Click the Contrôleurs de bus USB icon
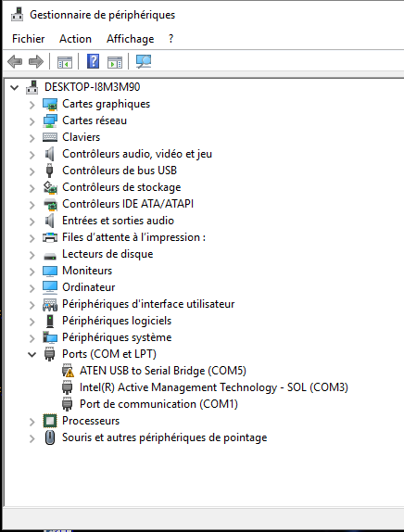The width and height of the screenshot is (404, 532). (49, 171)
